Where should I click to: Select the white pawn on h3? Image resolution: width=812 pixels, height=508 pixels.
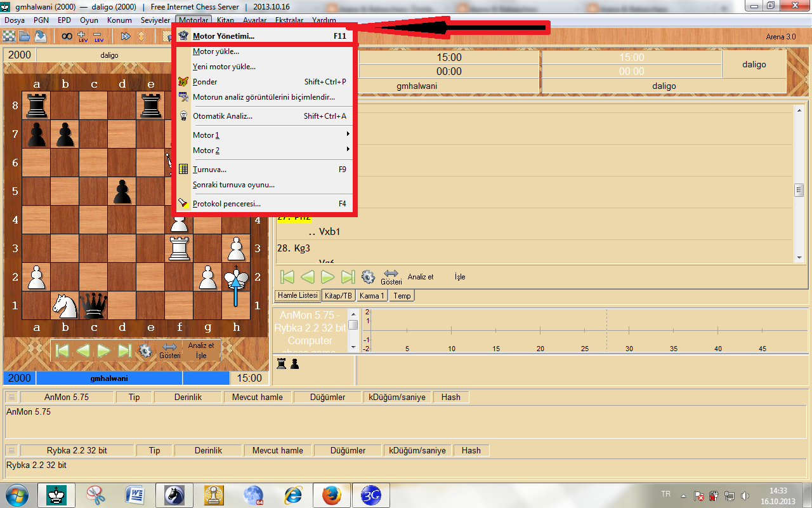236,248
